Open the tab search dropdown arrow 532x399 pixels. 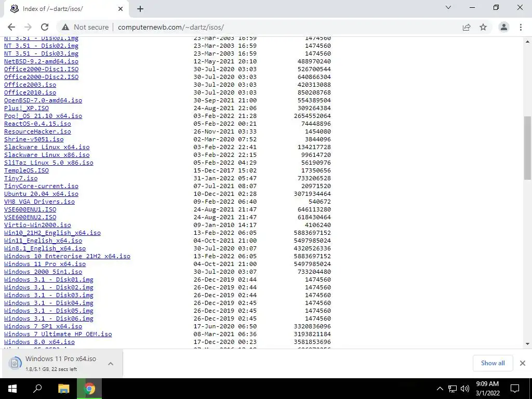(448, 7)
